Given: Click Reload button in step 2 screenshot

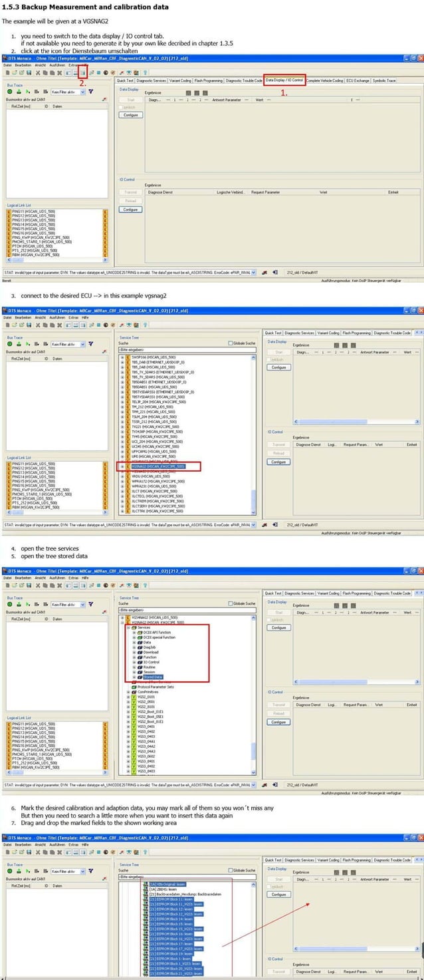Looking at the screenshot, I should point(131,200).
